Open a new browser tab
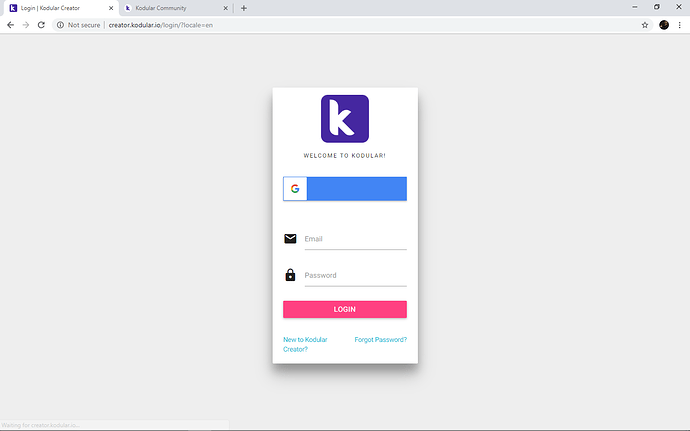The image size is (690, 431). (243, 8)
